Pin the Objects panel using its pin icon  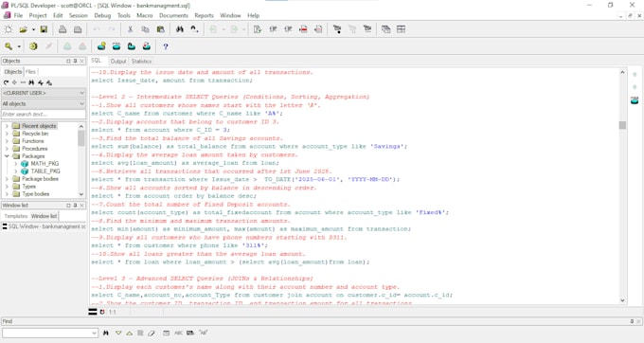[75, 61]
